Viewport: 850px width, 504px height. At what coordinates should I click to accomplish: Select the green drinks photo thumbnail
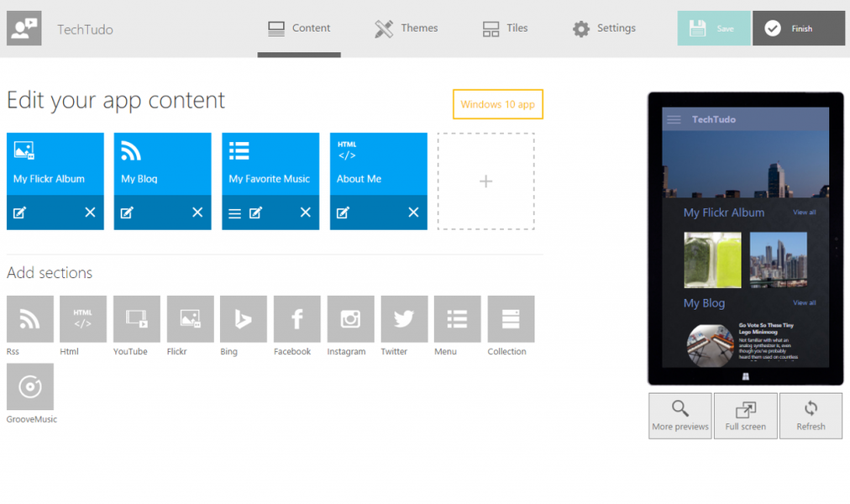click(x=712, y=260)
